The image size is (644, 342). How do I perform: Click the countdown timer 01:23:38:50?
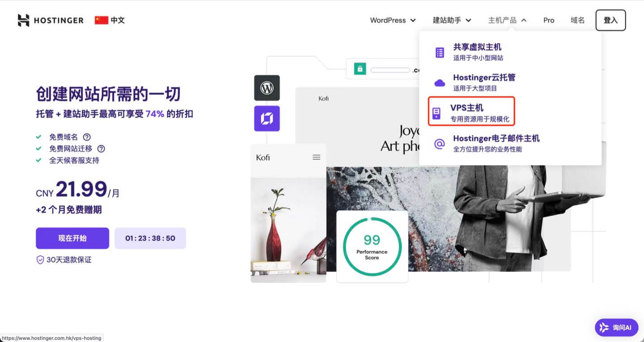[x=150, y=238]
